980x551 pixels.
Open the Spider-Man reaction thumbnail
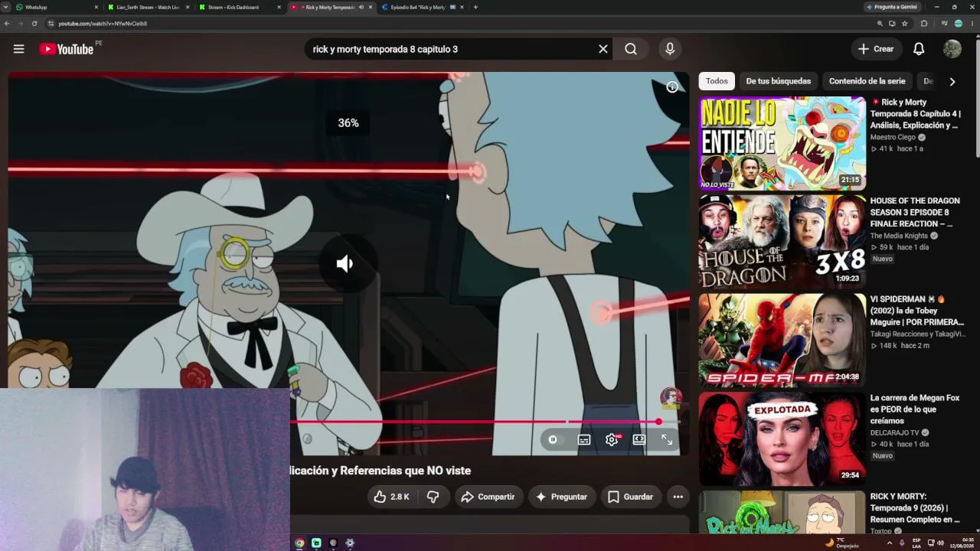(x=782, y=341)
